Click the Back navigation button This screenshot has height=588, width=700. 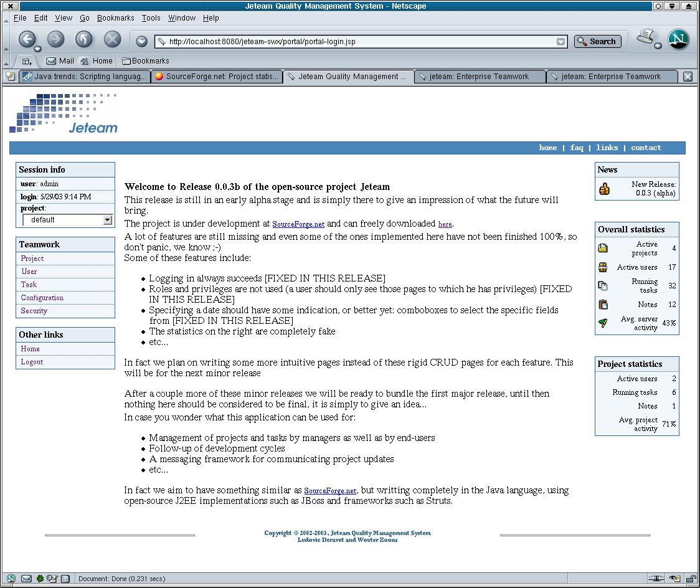pyautogui.click(x=26, y=40)
